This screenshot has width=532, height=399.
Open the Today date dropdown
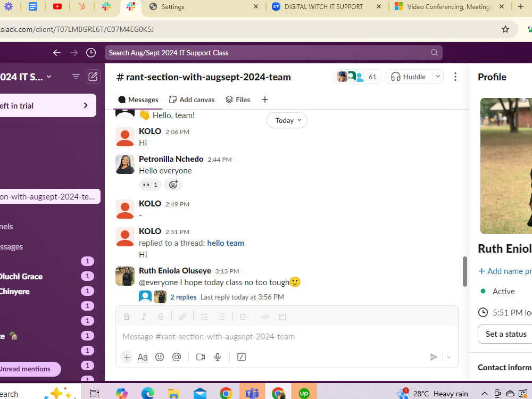287,120
